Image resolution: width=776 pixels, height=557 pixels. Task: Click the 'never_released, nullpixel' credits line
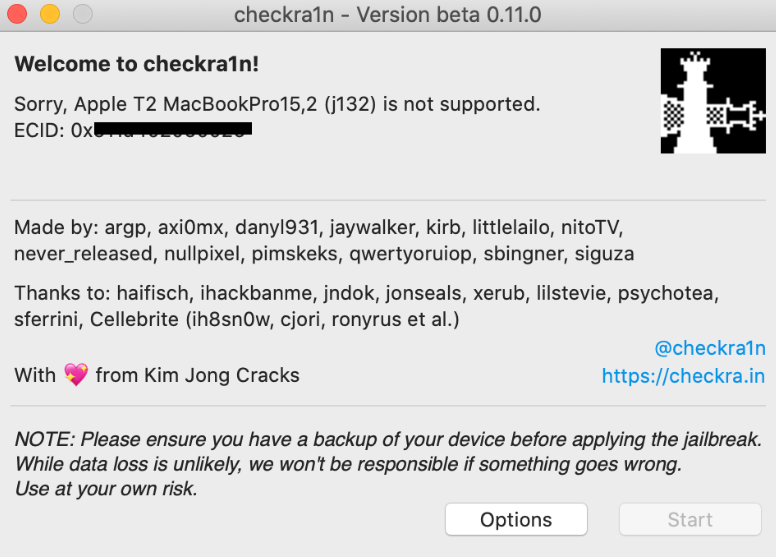[324, 253]
